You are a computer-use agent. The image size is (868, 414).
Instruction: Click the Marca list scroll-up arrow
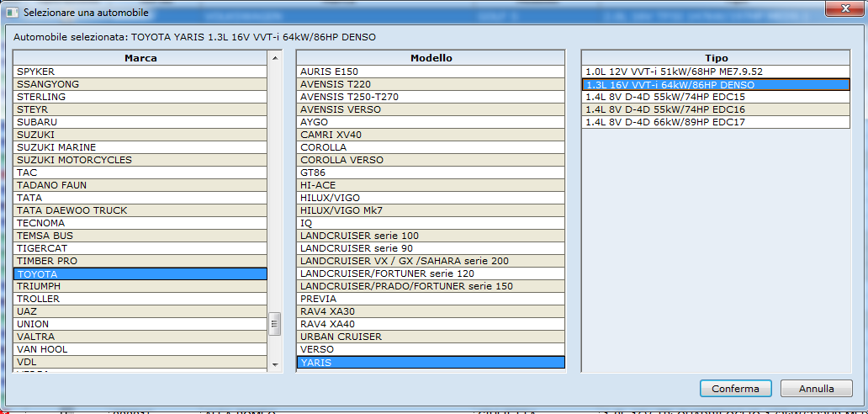coord(275,57)
